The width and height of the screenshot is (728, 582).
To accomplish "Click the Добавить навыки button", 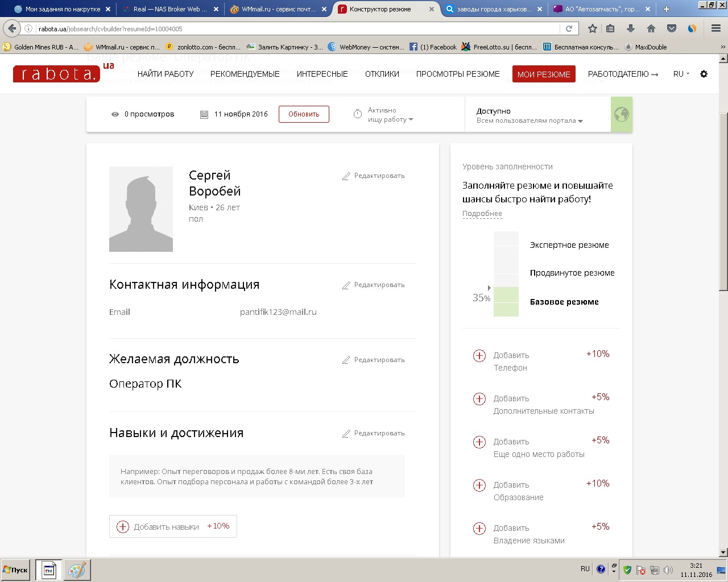I will (173, 526).
